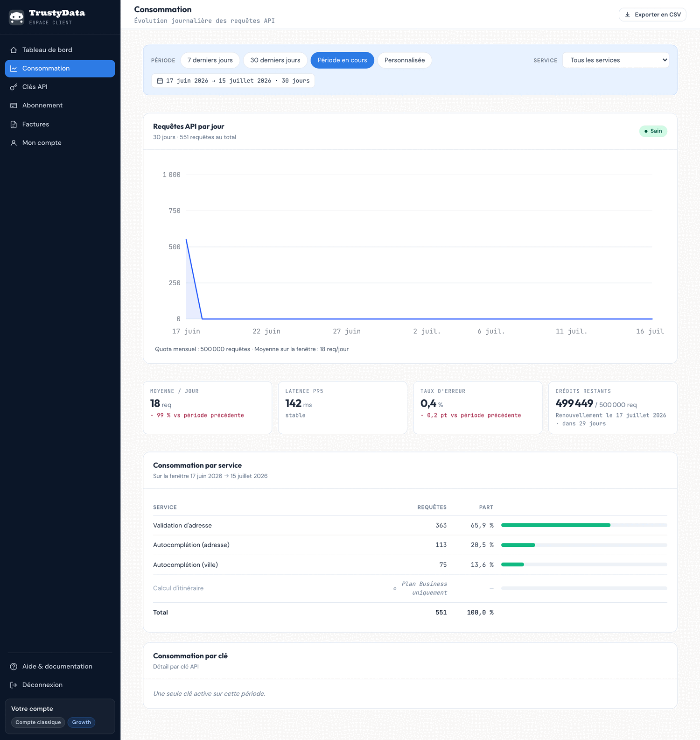The height and width of the screenshot is (740, 700).
Task: Select the 30 derniers jours period
Action: coord(275,60)
